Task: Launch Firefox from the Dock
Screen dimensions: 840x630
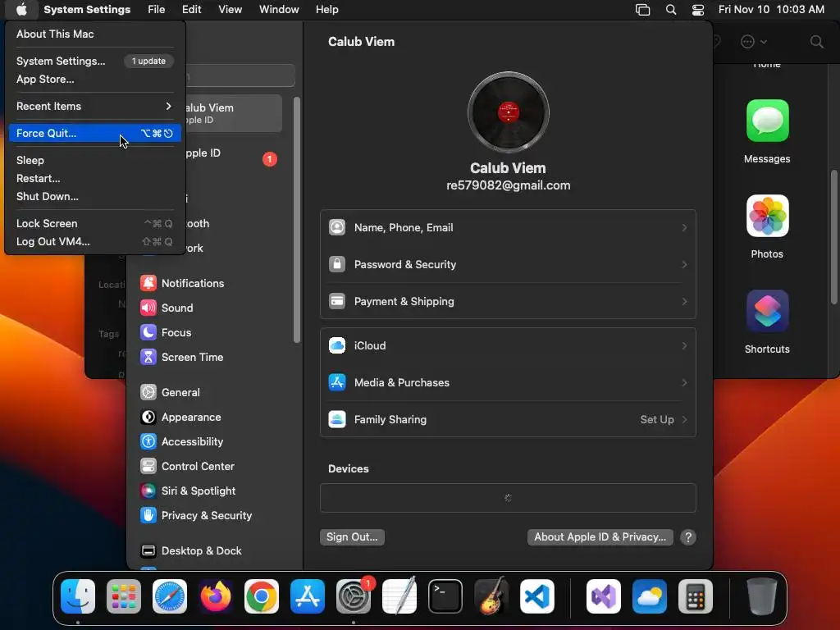Action: tap(216, 596)
